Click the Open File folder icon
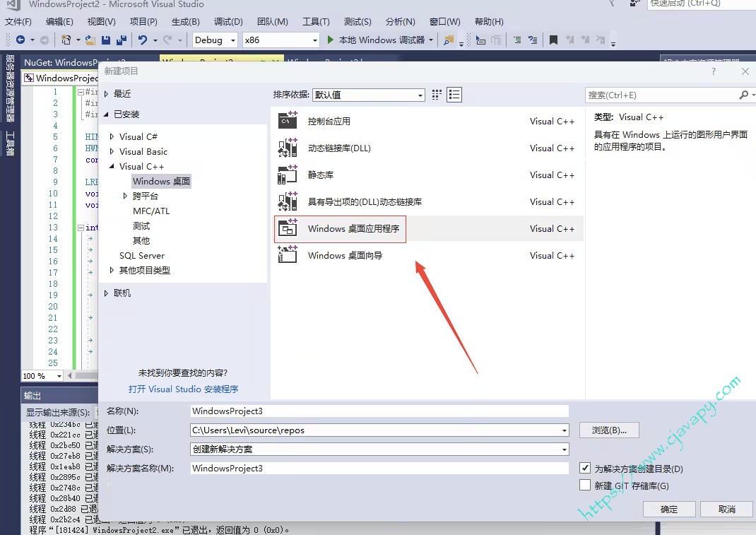 (x=90, y=40)
